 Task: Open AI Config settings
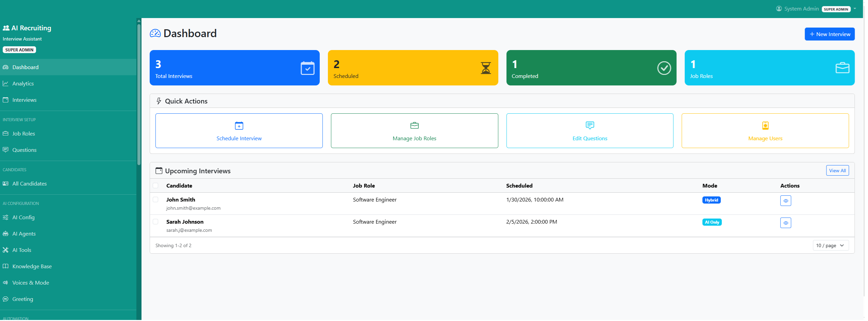pos(23,217)
